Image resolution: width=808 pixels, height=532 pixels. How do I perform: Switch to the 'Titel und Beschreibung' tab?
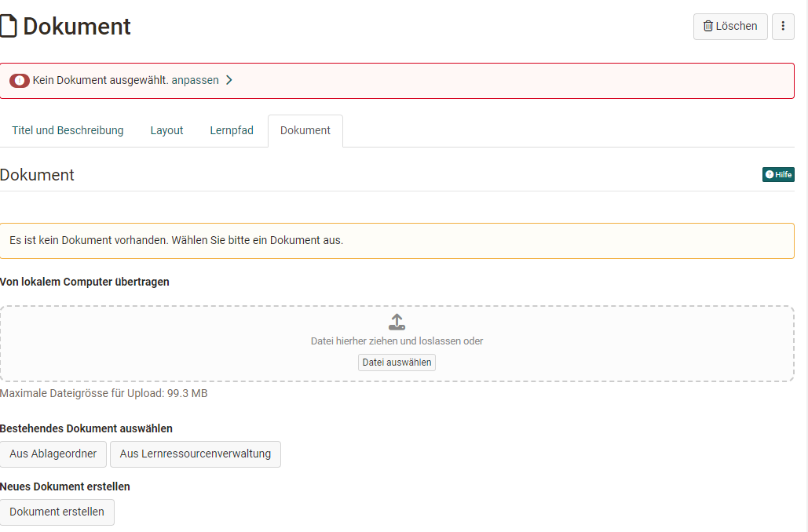[68, 130]
